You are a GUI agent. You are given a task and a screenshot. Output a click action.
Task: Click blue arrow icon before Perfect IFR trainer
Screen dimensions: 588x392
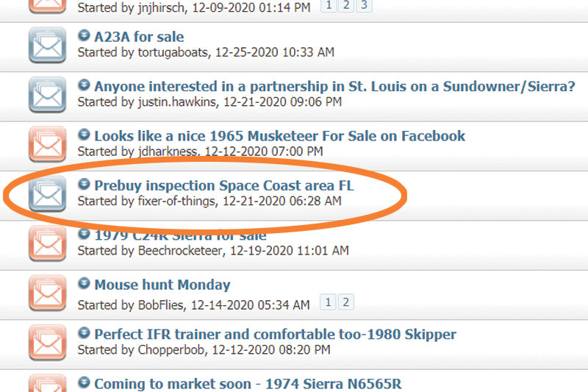point(84,332)
